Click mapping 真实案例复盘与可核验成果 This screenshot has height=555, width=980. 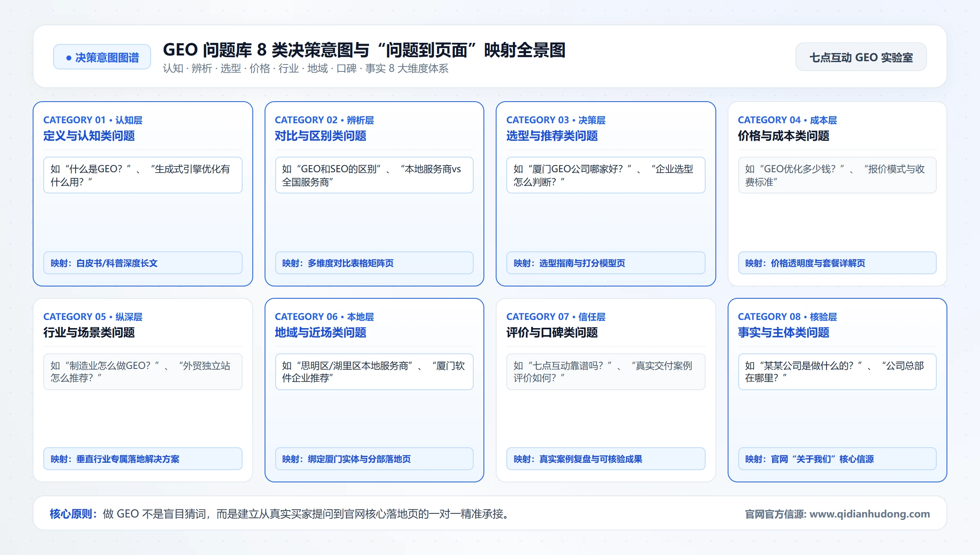[x=606, y=459]
